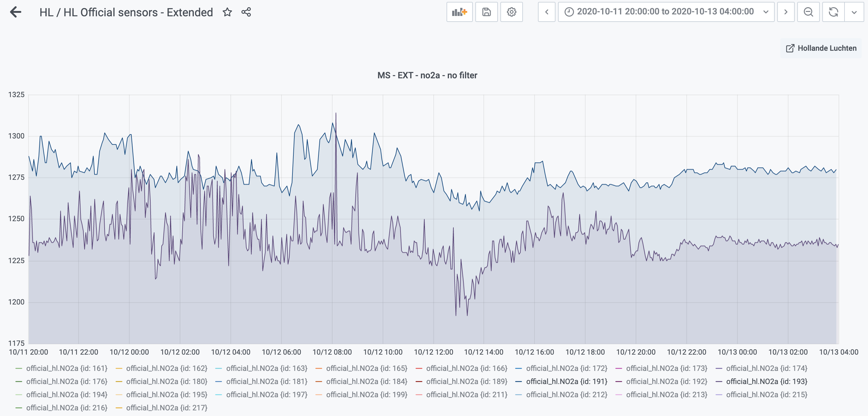Shift time range backward
Image resolution: width=868 pixels, height=416 pixels.
click(546, 12)
